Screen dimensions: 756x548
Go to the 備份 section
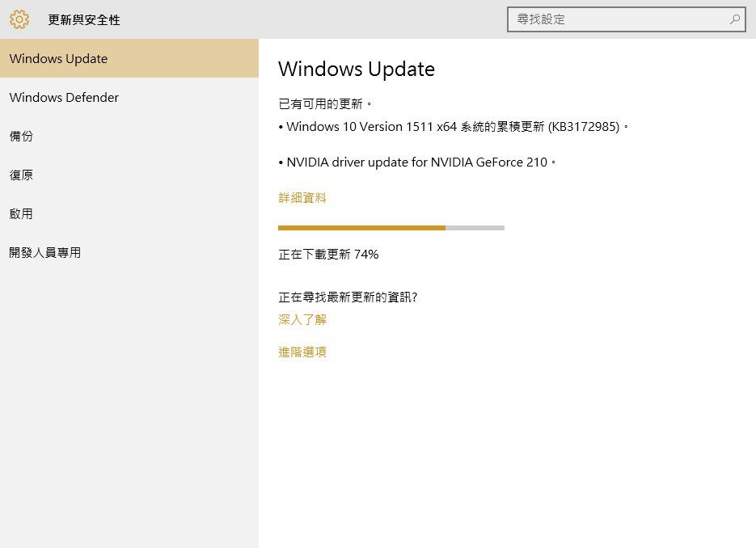[21, 136]
